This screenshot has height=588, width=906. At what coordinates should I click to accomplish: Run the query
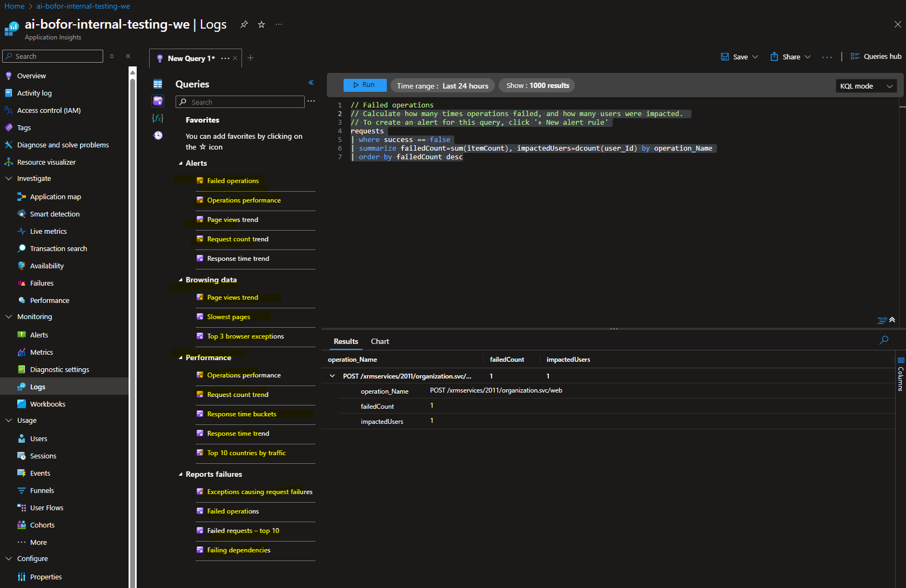coord(365,85)
